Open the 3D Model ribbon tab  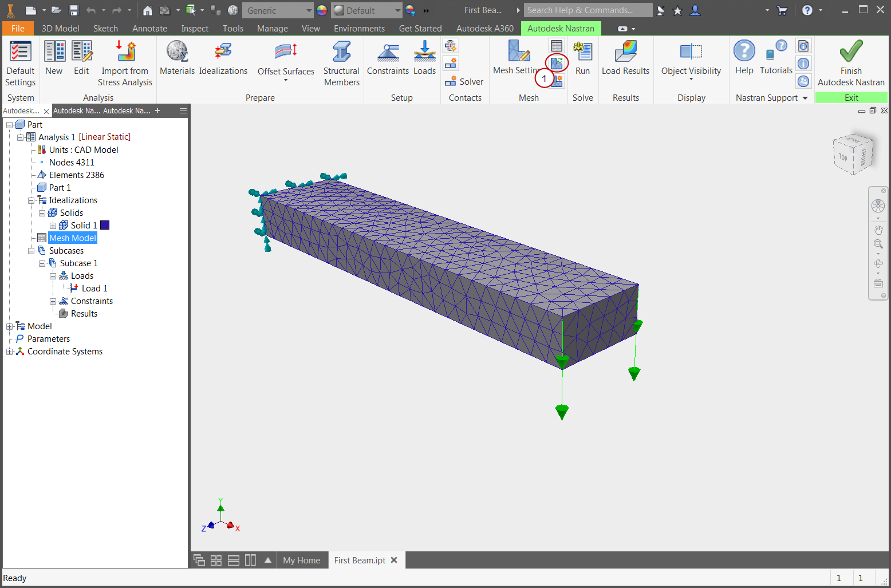point(61,29)
